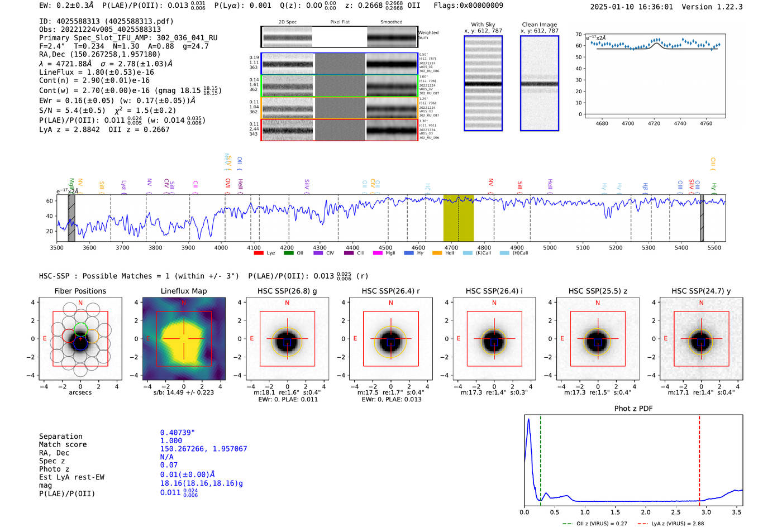
Task: Click the green-bordered fiber spectrum row
Action: coord(340,86)
